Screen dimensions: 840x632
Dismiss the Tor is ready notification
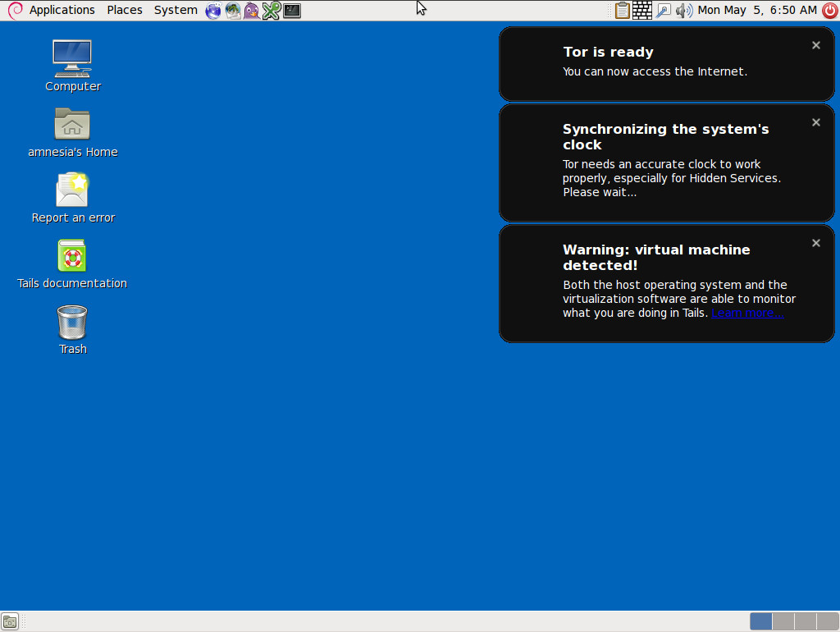816,46
